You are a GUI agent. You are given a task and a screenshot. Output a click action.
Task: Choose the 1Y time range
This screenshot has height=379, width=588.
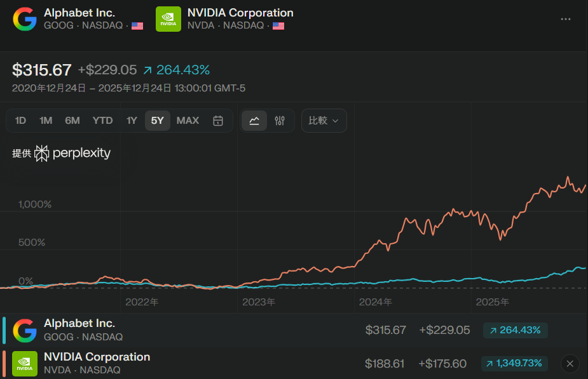132,121
